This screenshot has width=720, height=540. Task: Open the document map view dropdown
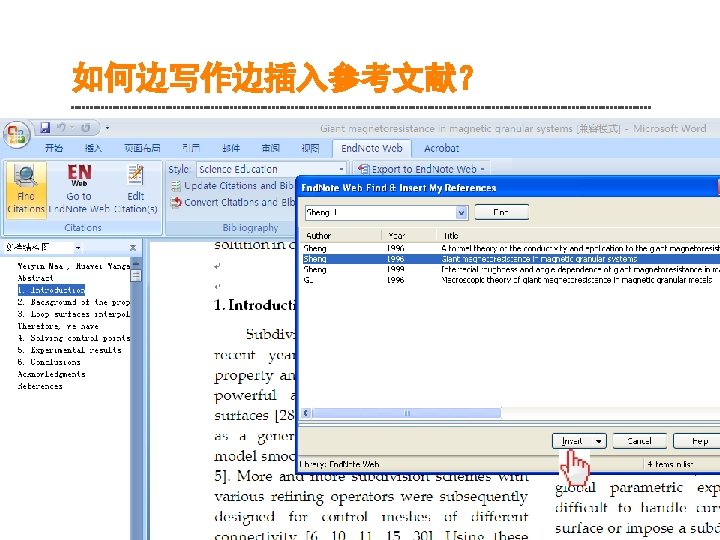[x=78, y=248]
